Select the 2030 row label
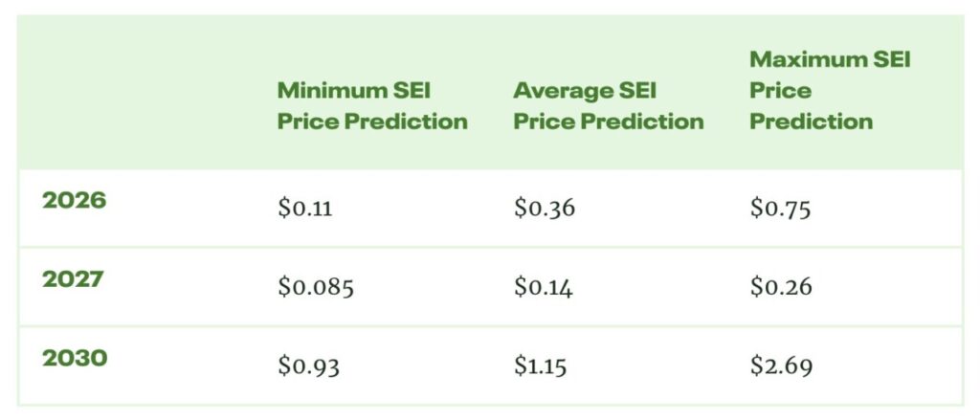This screenshot has width=980, height=420. (75, 359)
